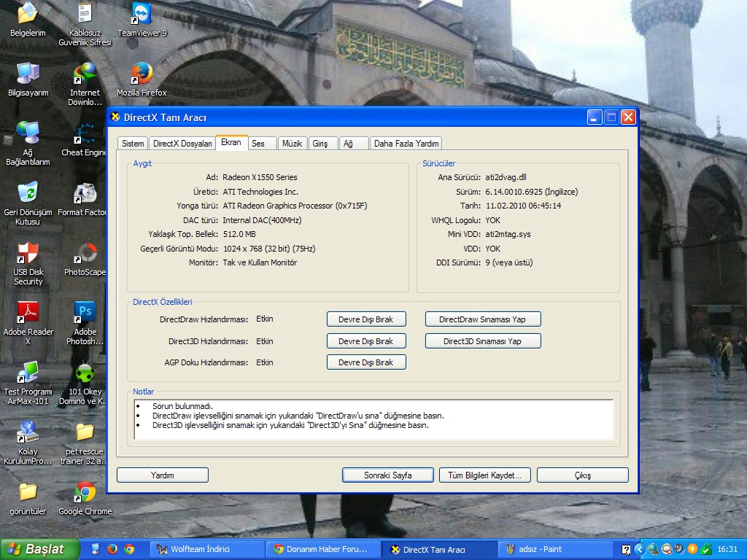Switch to the Ağ tab

point(354,144)
